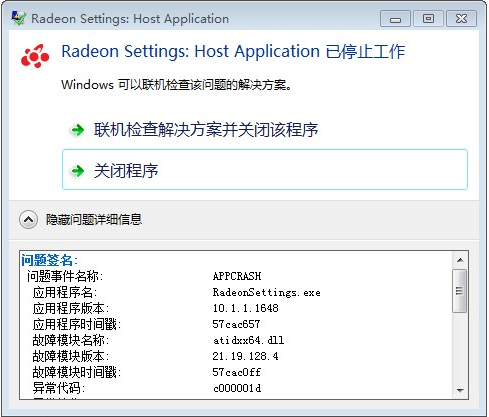This screenshot has width=489, height=417.
Task: Click green arrow beside 联机检查解决方案并关闭该程序
Action: pos(78,130)
